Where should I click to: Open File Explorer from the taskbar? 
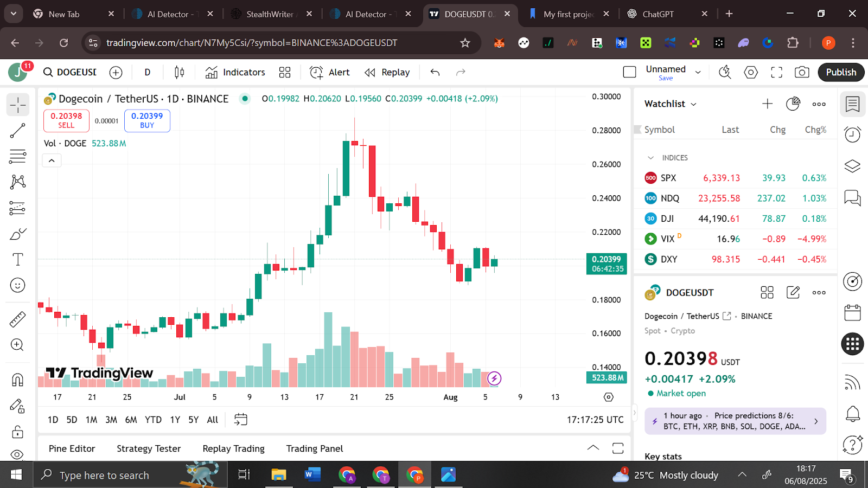278,475
